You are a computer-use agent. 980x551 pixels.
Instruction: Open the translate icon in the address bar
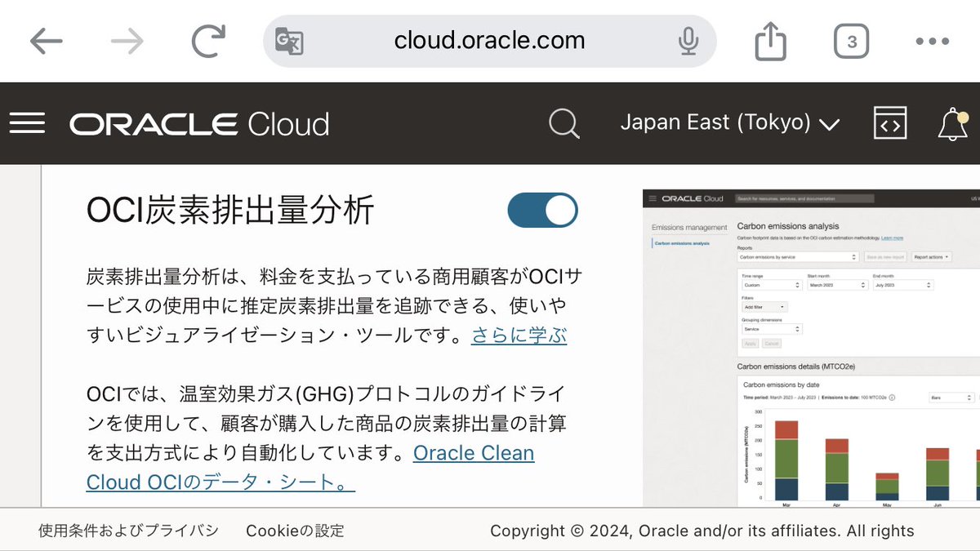(290, 41)
